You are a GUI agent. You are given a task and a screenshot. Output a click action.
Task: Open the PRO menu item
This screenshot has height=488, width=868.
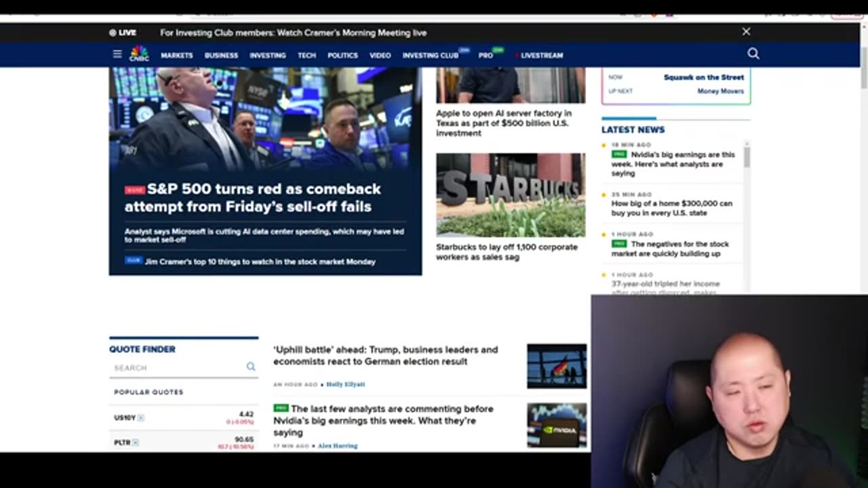[486, 56]
